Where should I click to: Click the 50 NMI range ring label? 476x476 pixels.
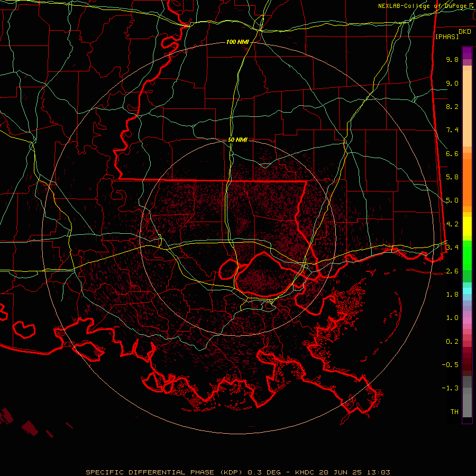(x=237, y=140)
